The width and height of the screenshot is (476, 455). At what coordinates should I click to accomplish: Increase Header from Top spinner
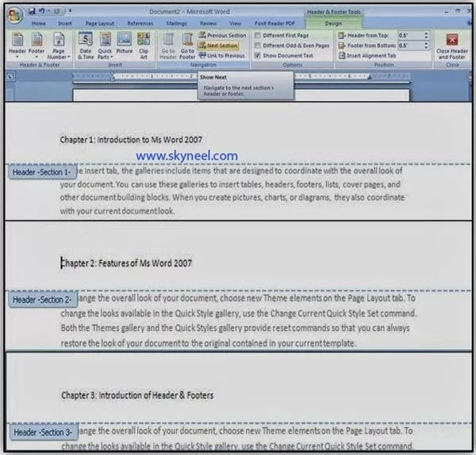pyautogui.click(x=427, y=33)
